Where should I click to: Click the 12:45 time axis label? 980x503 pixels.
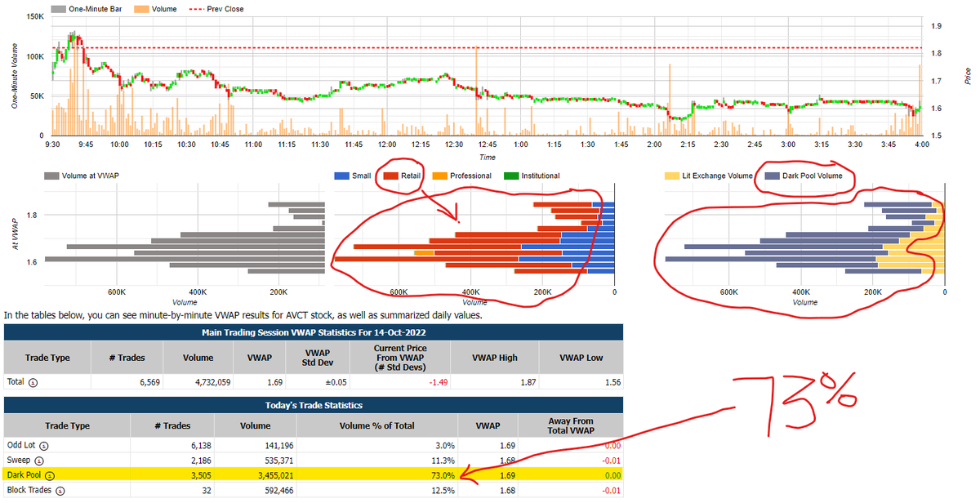488,145
